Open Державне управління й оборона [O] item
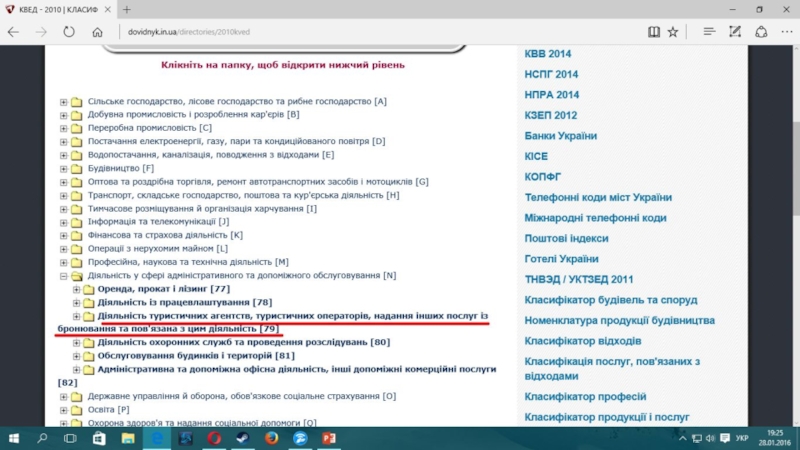This screenshot has height=450, width=800. tap(242, 396)
